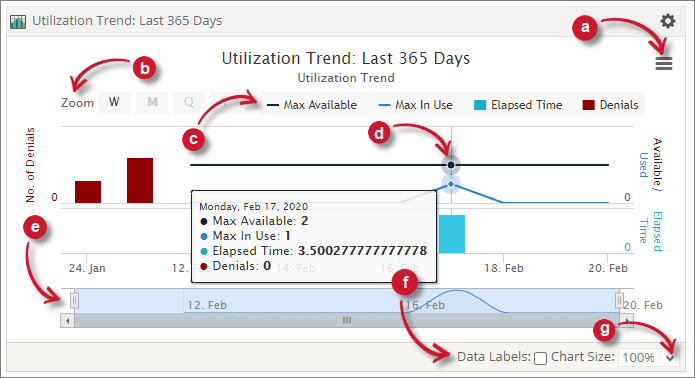Open the chart hamburger context menu
695x378 pixels.
664,63
